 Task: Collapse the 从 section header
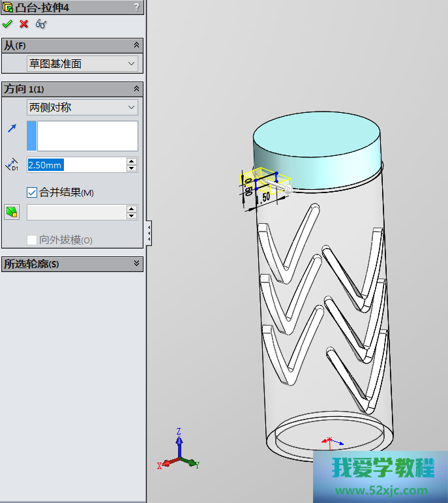136,45
